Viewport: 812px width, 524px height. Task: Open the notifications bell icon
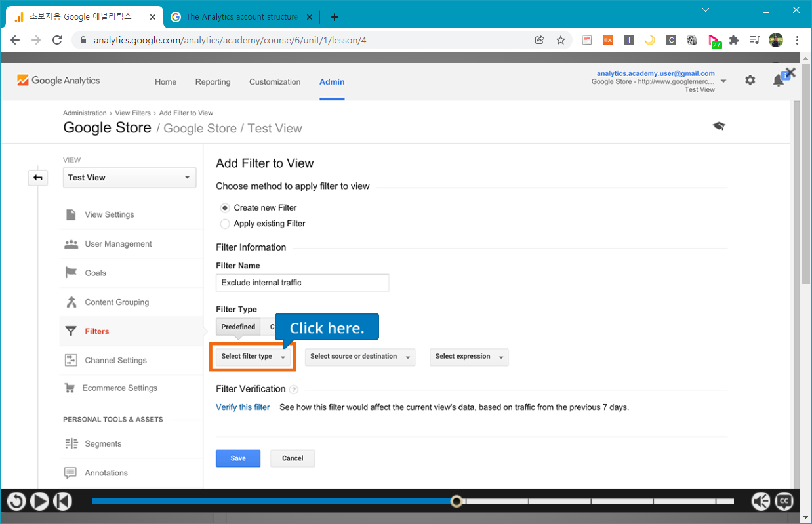[x=778, y=81]
